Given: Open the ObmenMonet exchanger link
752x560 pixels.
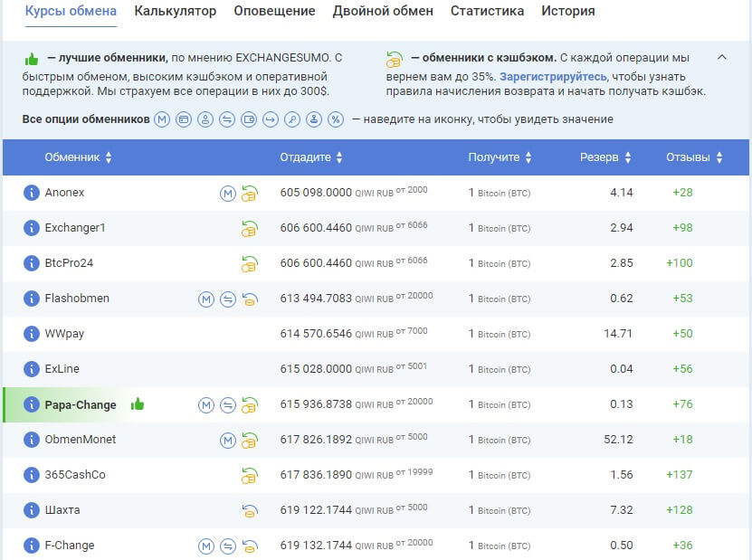Looking at the screenshot, I should [x=81, y=440].
